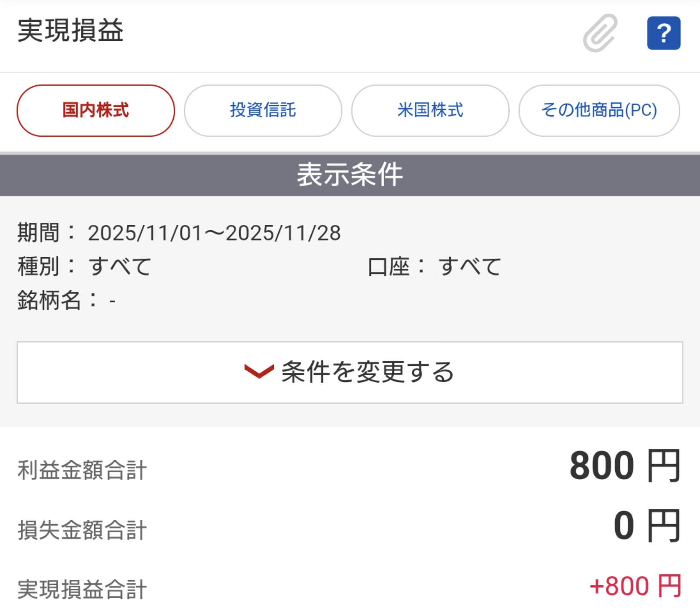Viewport: 700px width, 616px height.
Task: Switch to the 投資信託 tab
Action: (263, 111)
